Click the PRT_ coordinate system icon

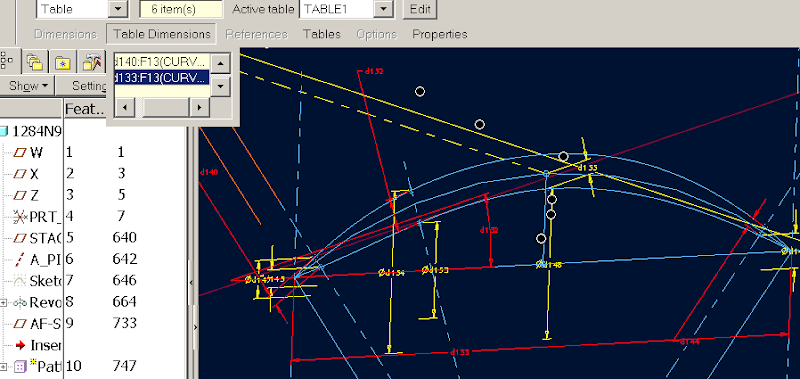pos(20,217)
